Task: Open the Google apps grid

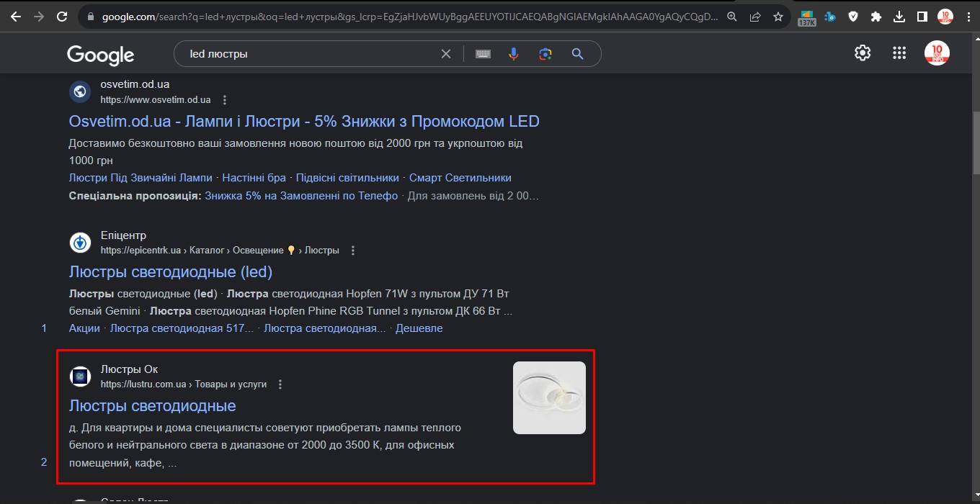Action: tap(899, 53)
